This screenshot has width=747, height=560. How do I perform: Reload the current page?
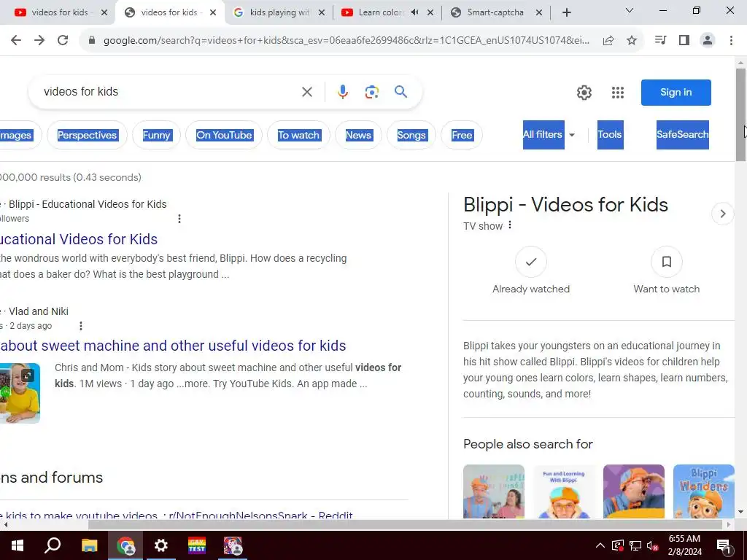click(x=63, y=41)
